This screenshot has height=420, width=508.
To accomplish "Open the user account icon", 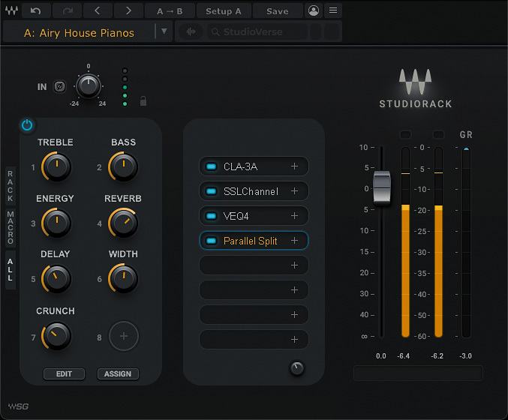I will tap(314, 10).
